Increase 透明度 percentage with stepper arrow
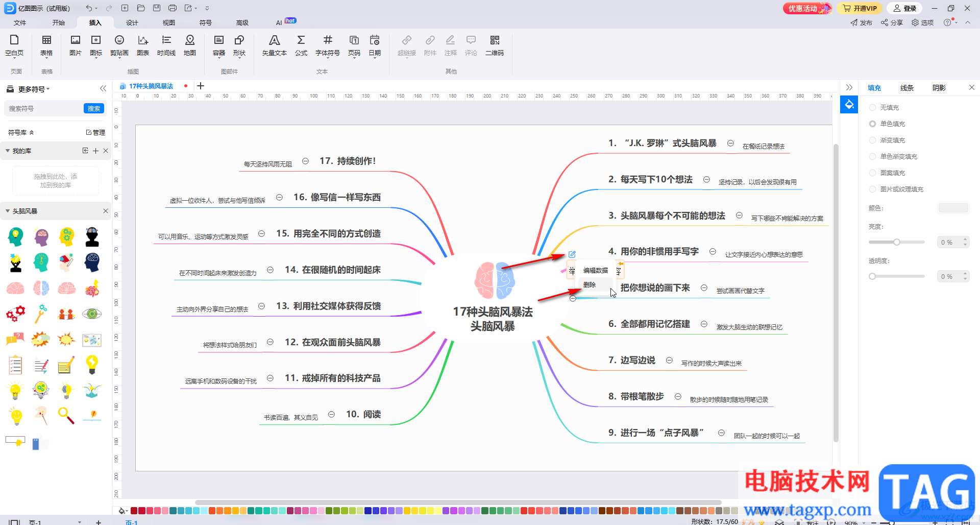Image resolution: width=980 pixels, height=525 pixels. tap(965, 274)
